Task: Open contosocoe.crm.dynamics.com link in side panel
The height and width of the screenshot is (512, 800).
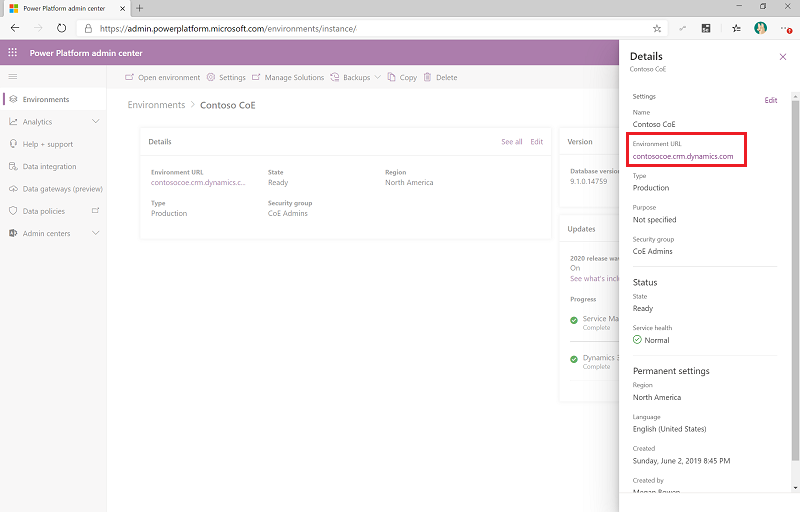Action: coord(683,156)
